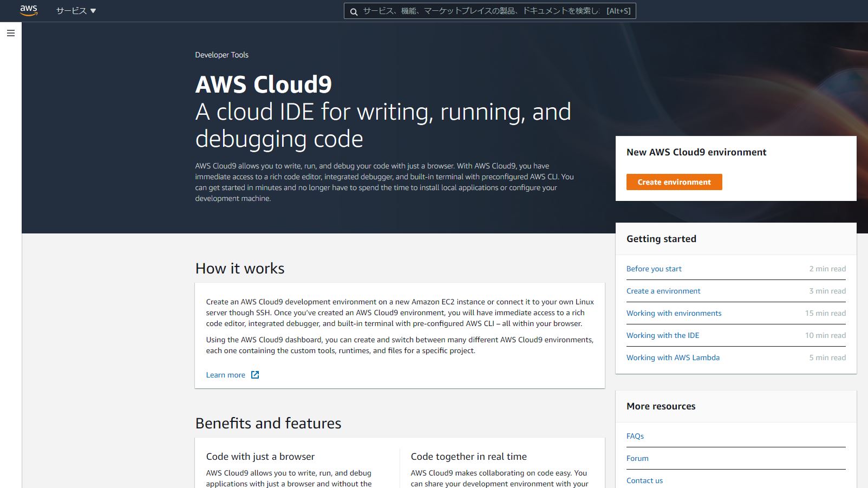The height and width of the screenshot is (488, 868).
Task: Click the AWS search input field
Action: 482,11
